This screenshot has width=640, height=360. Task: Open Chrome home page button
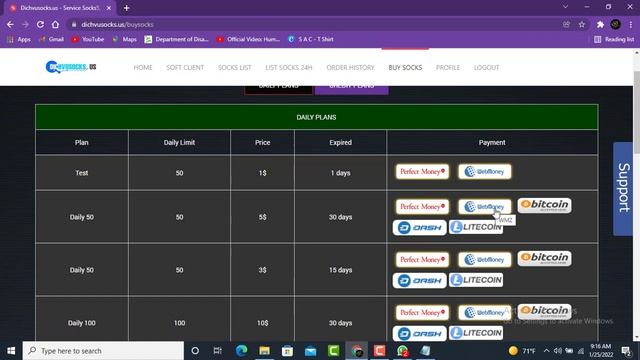click(x=55, y=24)
